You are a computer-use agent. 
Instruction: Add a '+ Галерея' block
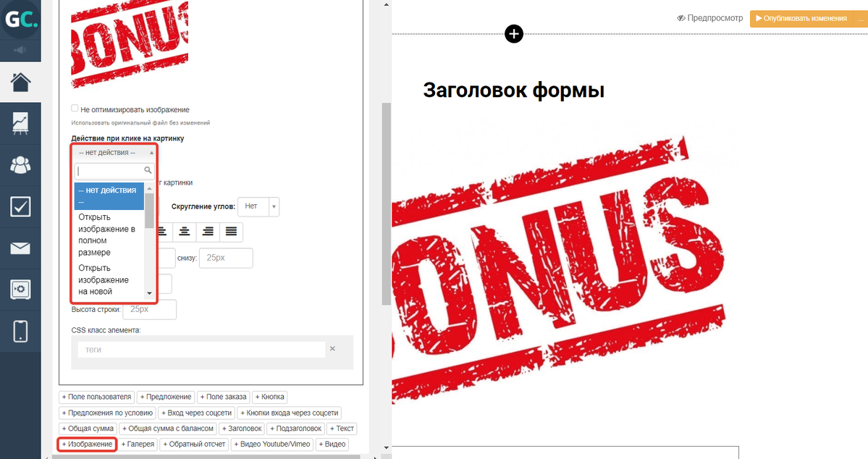(138, 445)
